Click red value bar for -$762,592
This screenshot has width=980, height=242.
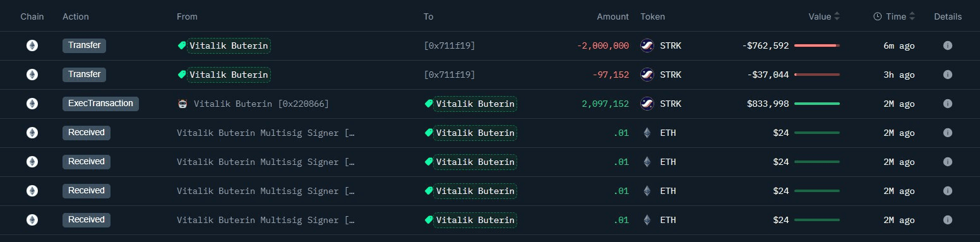[817, 45]
